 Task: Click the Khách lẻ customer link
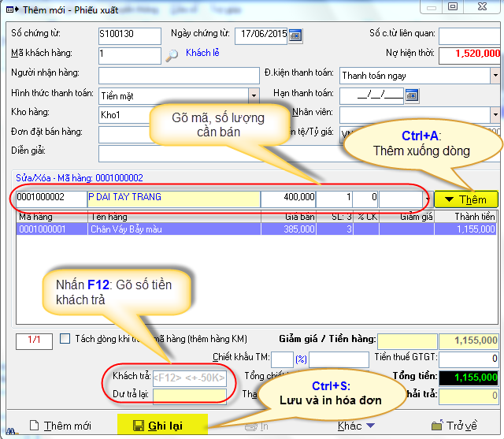point(201,54)
